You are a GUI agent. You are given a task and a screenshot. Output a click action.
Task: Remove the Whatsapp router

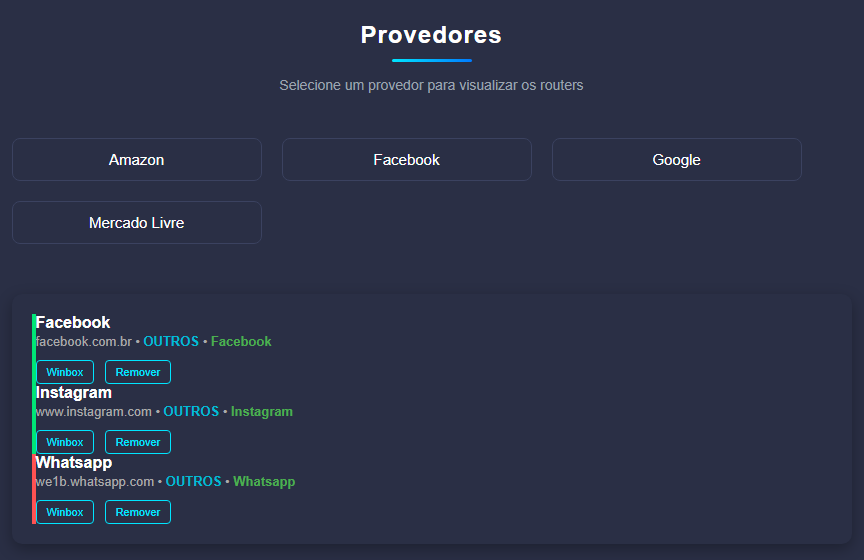click(x=138, y=512)
